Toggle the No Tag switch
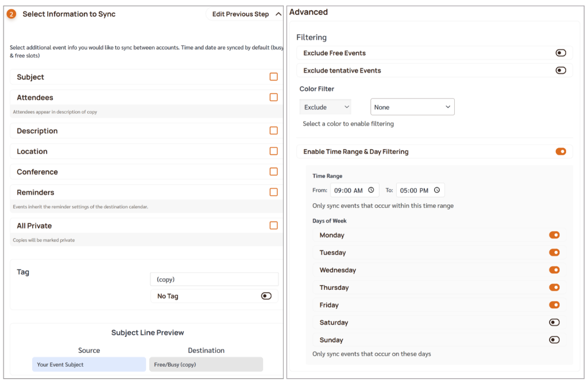 click(266, 296)
